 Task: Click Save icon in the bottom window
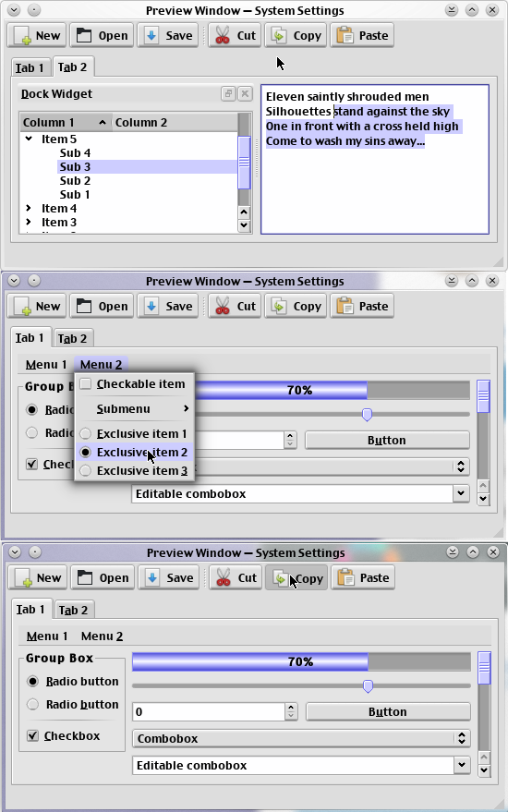click(x=152, y=577)
